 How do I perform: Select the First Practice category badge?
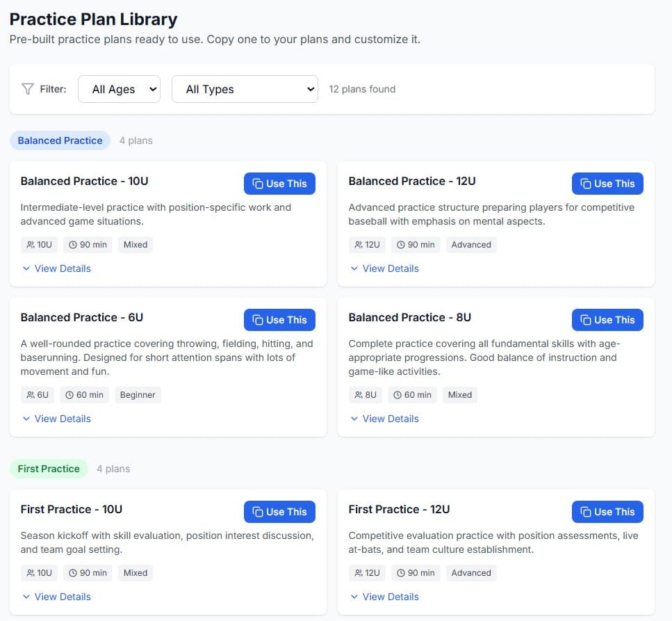(x=49, y=468)
